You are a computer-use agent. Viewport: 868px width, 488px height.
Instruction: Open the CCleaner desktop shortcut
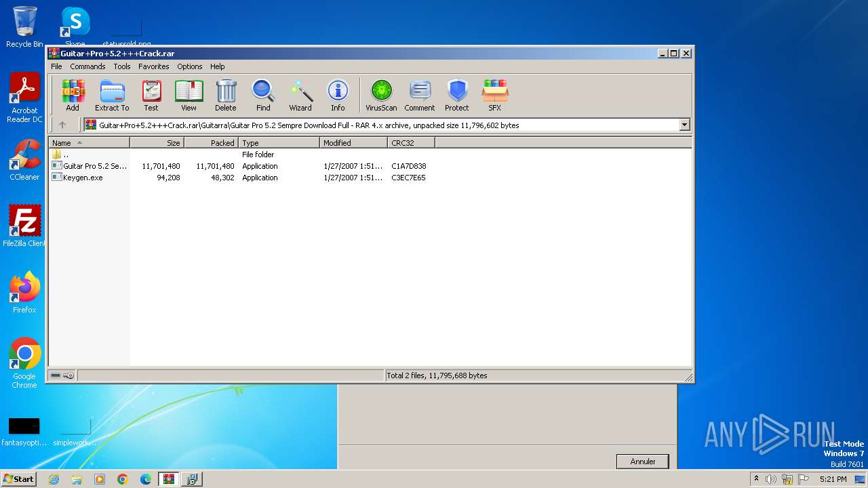[24, 160]
